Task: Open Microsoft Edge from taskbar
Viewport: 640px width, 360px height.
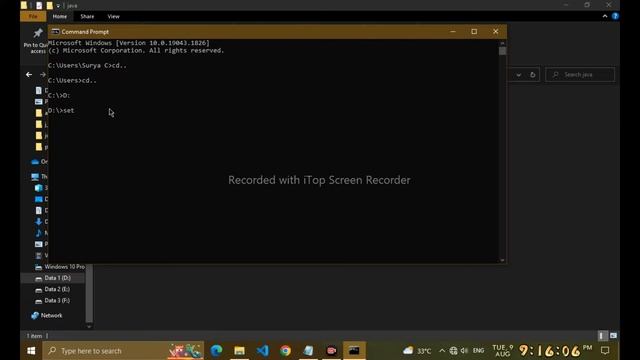Action: (216, 351)
